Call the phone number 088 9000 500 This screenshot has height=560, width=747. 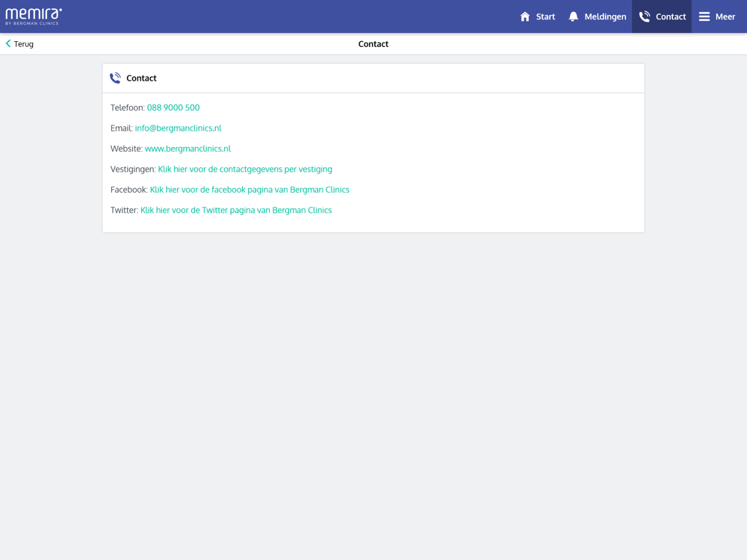[173, 108]
